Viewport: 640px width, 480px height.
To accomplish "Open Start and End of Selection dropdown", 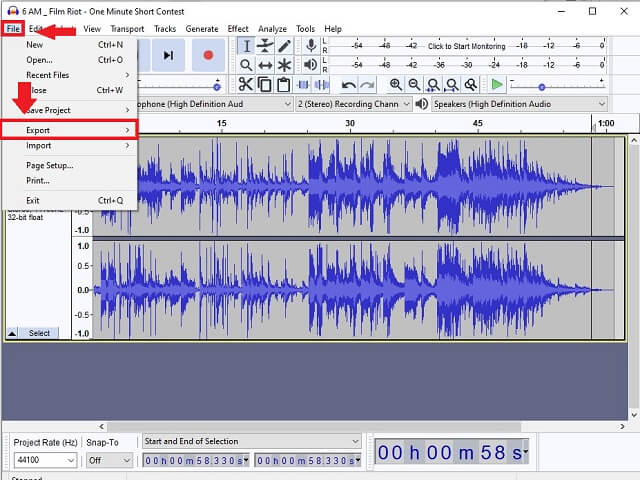I will click(x=251, y=441).
